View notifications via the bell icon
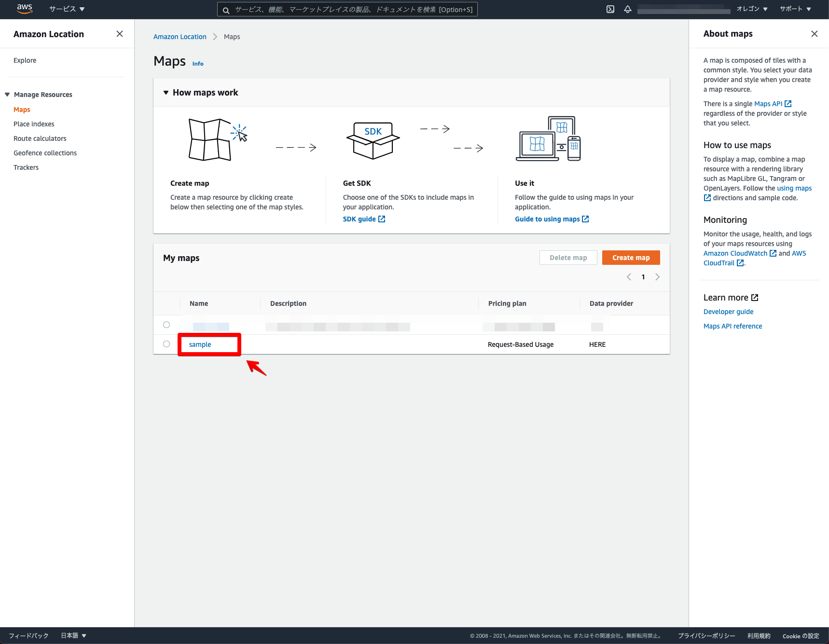The width and height of the screenshot is (829, 644). pos(627,9)
